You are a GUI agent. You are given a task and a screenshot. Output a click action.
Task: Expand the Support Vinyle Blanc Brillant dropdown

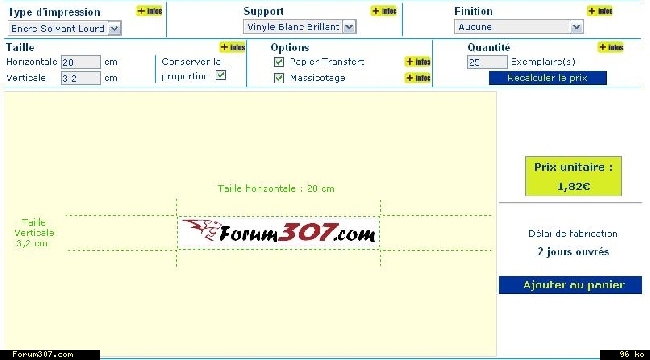coord(349,27)
